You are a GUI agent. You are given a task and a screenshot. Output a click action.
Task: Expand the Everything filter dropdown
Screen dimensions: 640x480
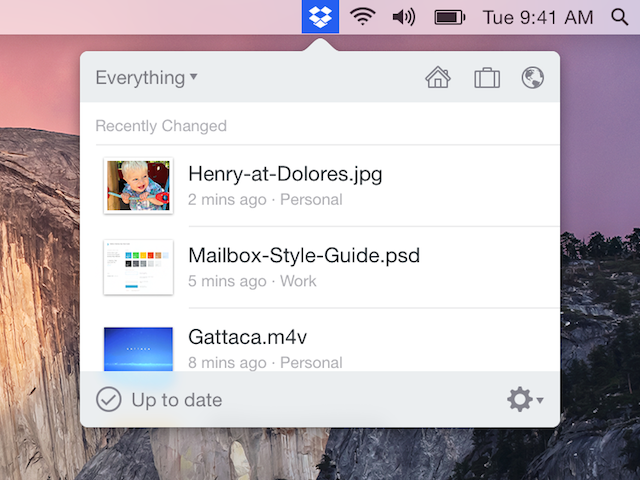(146, 78)
